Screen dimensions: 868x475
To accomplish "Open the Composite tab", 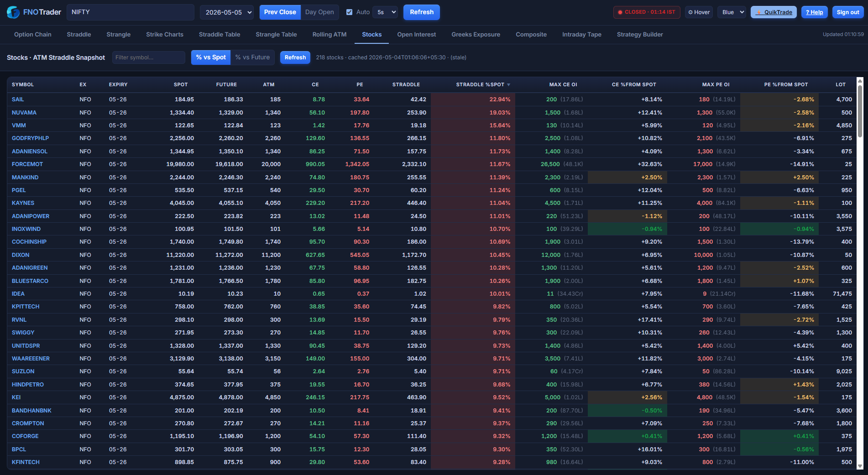I will click(531, 35).
